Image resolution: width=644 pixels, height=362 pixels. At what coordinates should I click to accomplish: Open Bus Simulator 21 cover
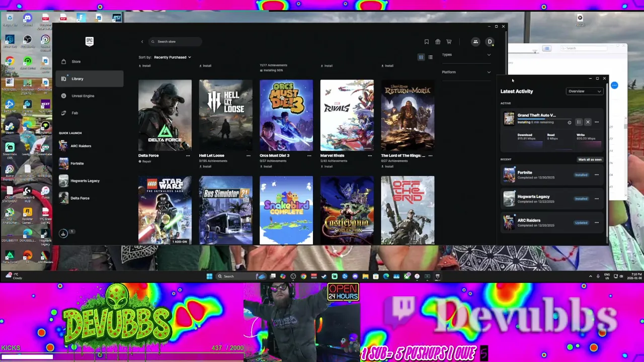[226, 210]
